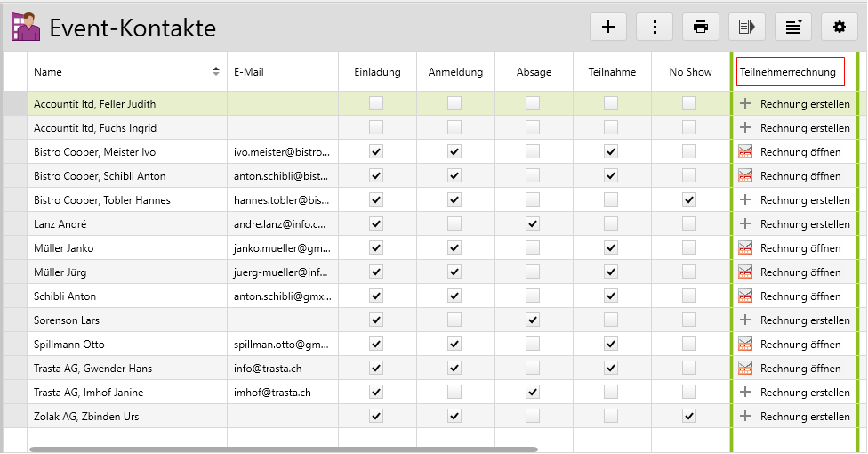Click the Teilnehmerrechnung column header
868x454 pixels.
tap(789, 72)
